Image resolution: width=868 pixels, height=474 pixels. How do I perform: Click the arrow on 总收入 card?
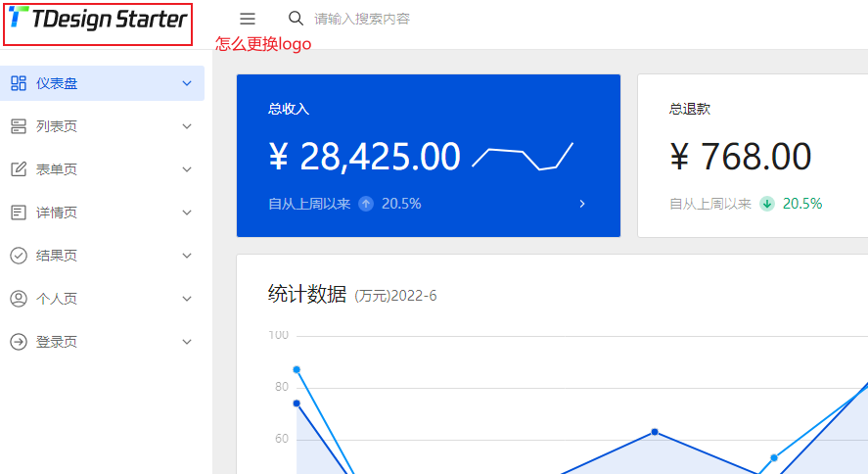pyautogui.click(x=582, y=204)
